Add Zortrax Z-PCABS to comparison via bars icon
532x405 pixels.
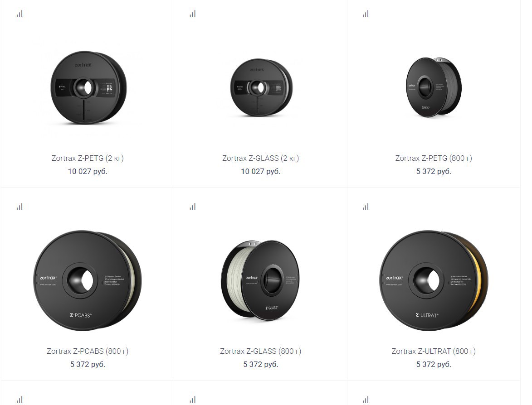[20, 207]
